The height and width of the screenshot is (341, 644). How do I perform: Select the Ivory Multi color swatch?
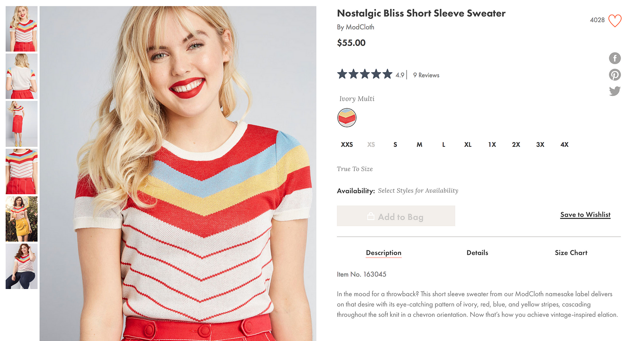(x=347, y=118)
